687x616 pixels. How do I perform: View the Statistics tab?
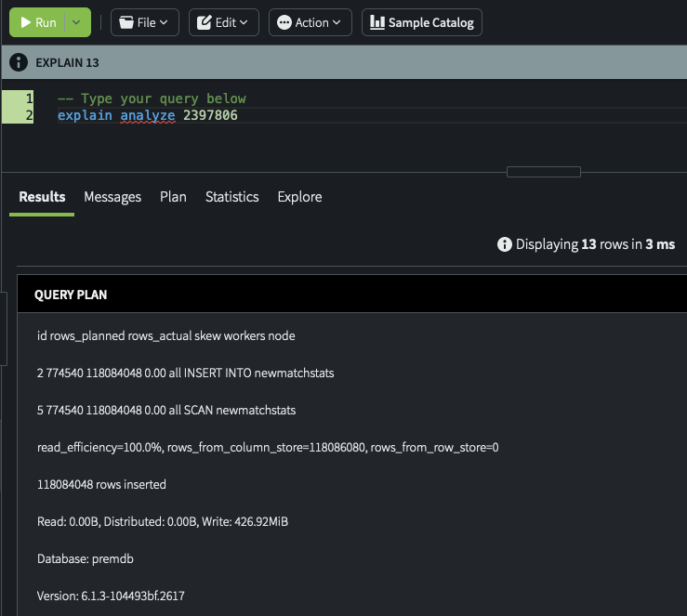(x=231, y=197)
